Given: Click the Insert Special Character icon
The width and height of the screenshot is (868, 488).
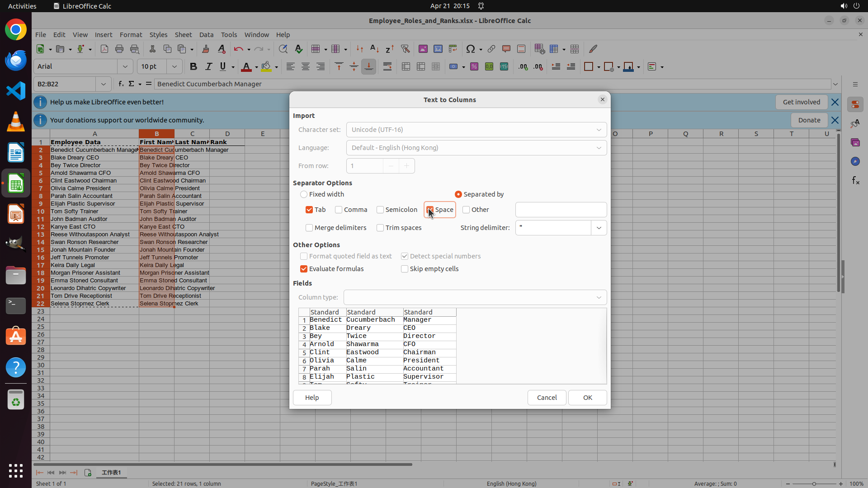Looking at the screenshot, I should [x=470, y=49].
